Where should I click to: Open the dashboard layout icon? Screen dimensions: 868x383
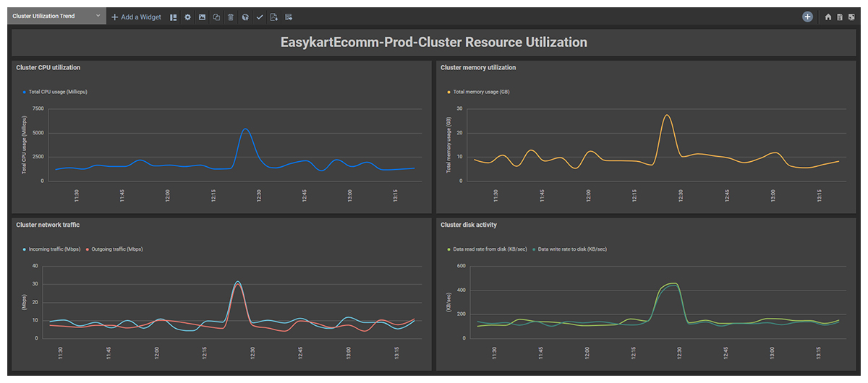174,17
